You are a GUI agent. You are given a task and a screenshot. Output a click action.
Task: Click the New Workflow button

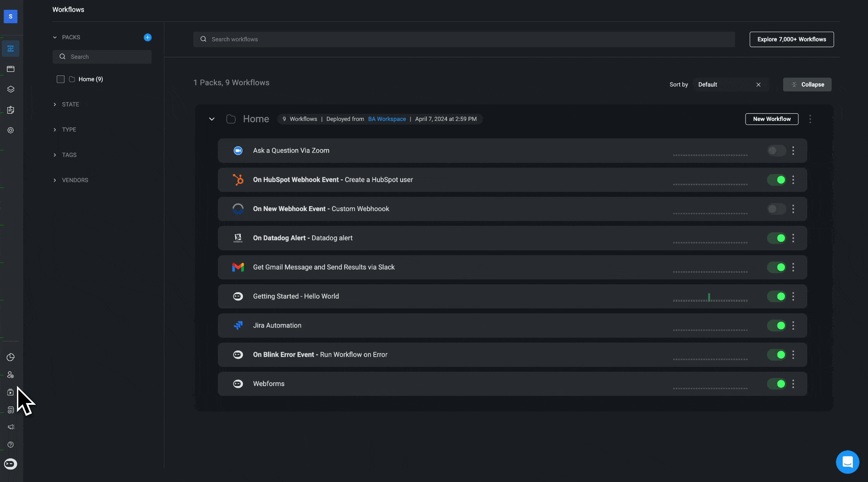click(x=771, y=119)
